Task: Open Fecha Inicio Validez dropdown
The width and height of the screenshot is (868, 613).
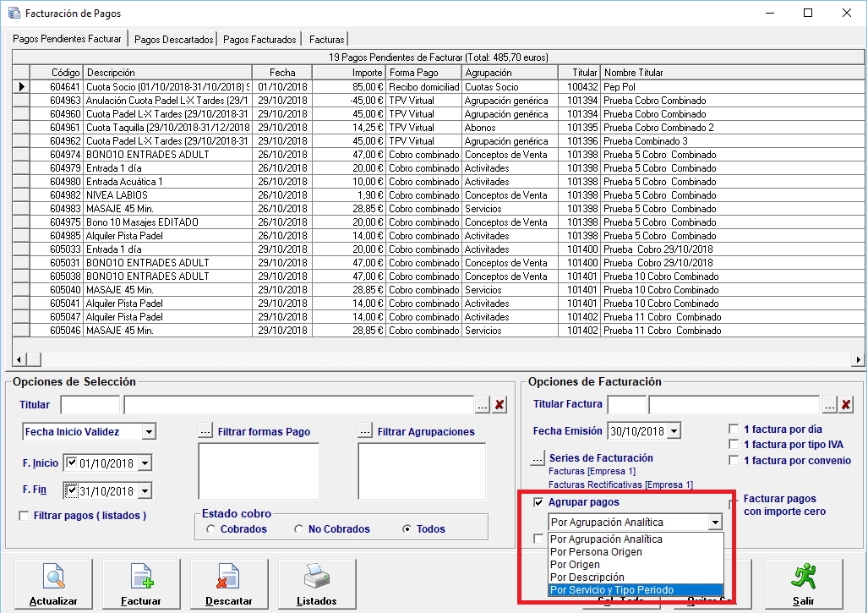Action: pyautogui.click(x=149, y=432)
